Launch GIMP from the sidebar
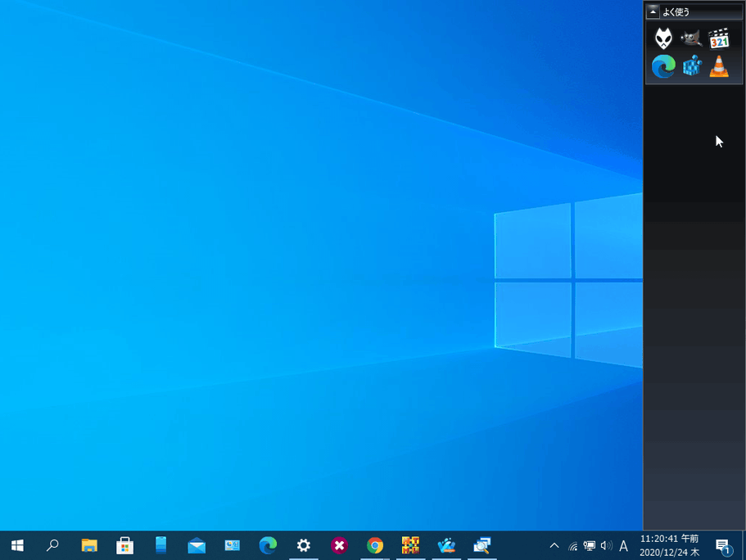This screenshot has width=746, height=560. click(x=691, y=38)
